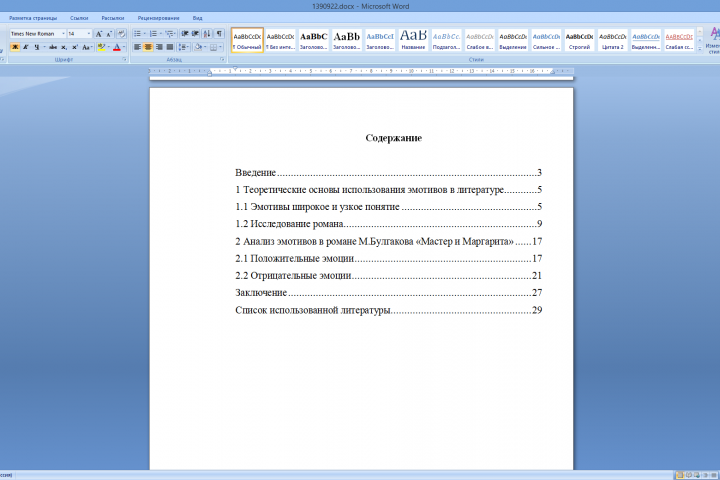
Task: Click the Shrink Font icon
Action: 109,34
